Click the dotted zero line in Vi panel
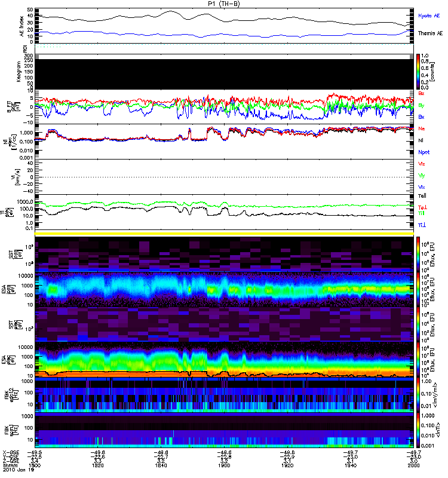 click(x=224, y=177)
